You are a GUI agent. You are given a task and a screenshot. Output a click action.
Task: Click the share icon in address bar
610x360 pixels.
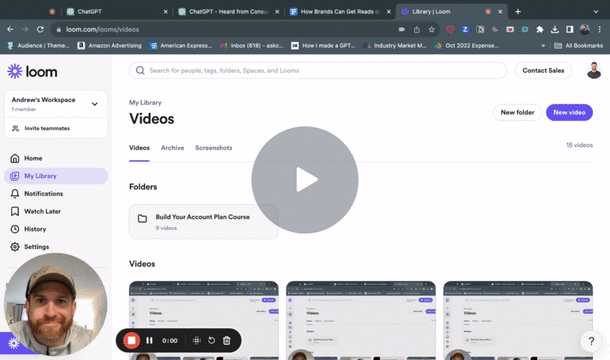tap(417, 29)
